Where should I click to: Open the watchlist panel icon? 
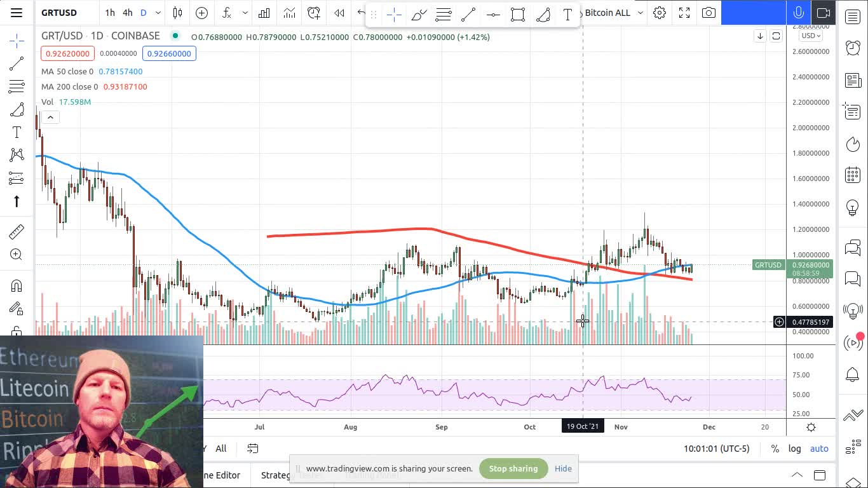point(853,17)
